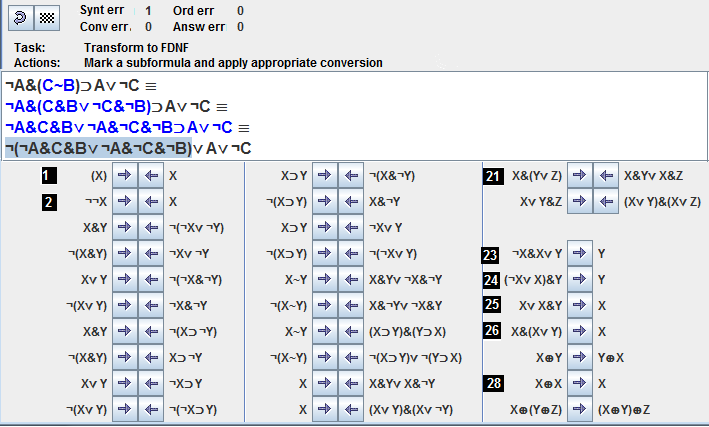Apply left arrow for X∨Y&Z distribution rule
709x427 pixels.
point(607,202)
